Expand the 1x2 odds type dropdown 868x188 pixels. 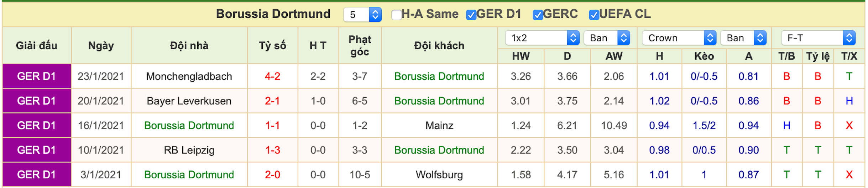coord(542,38)
